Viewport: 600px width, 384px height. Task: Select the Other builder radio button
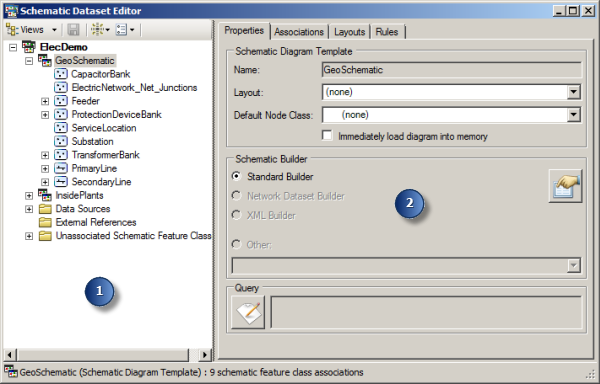[237, 244]
